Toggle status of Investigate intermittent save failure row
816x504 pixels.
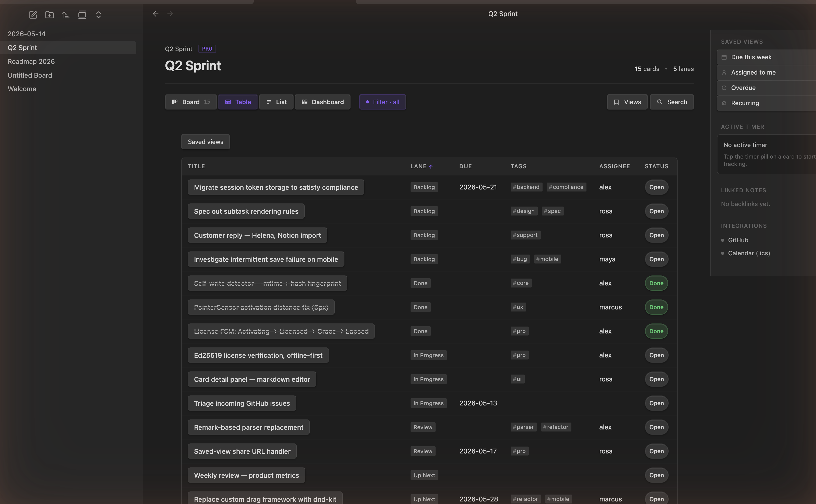(656, 259)
